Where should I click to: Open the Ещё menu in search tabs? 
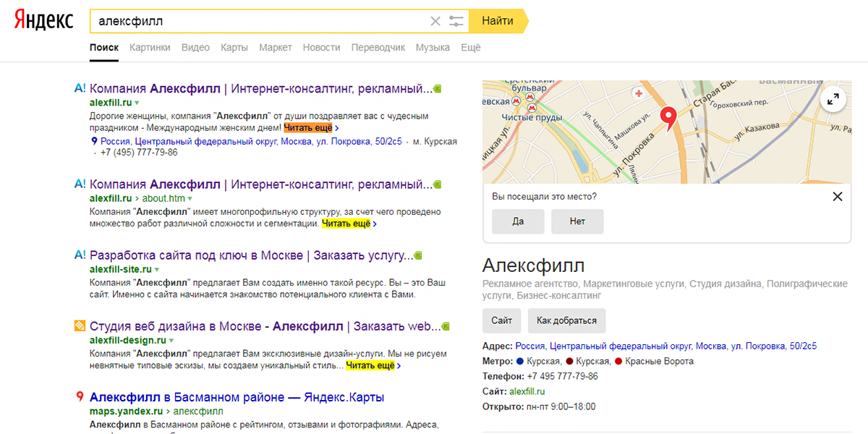click(471, 48)
